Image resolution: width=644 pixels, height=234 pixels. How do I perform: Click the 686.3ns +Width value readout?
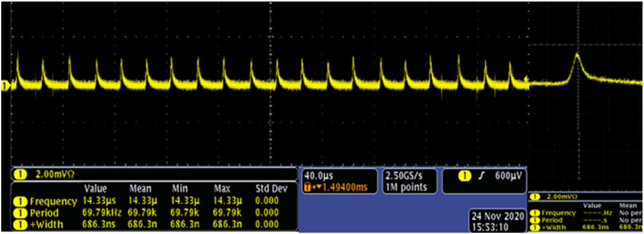[99, 224]
